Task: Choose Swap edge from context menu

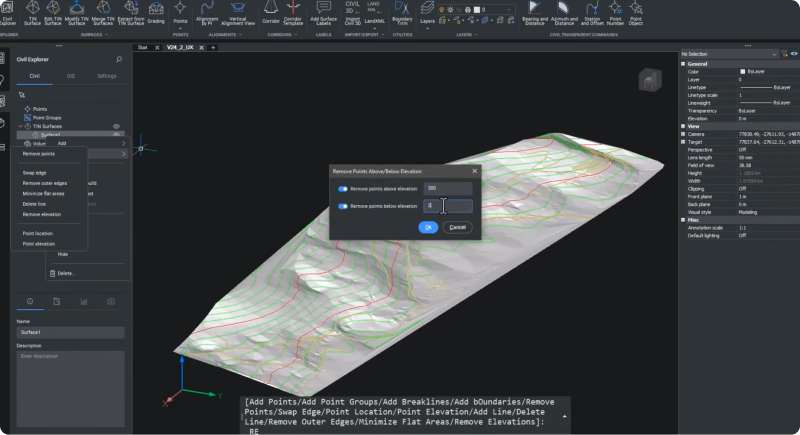Action: [34, 173]
